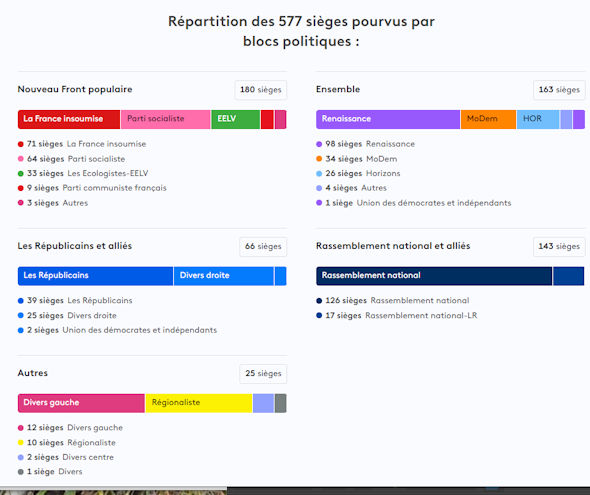Click the 143 sièges badge

(x=559, y=247)
